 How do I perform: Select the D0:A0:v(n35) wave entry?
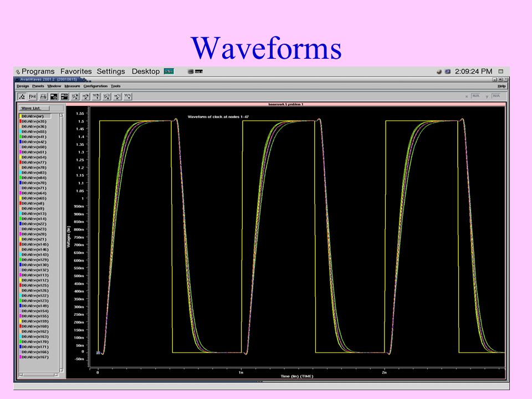pos(34,121)
